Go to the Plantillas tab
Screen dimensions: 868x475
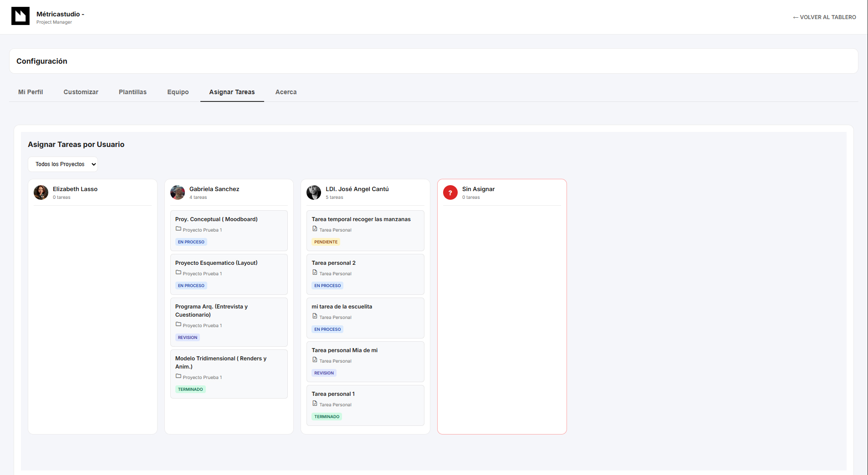pyautogui.click(x=133, y=92)
